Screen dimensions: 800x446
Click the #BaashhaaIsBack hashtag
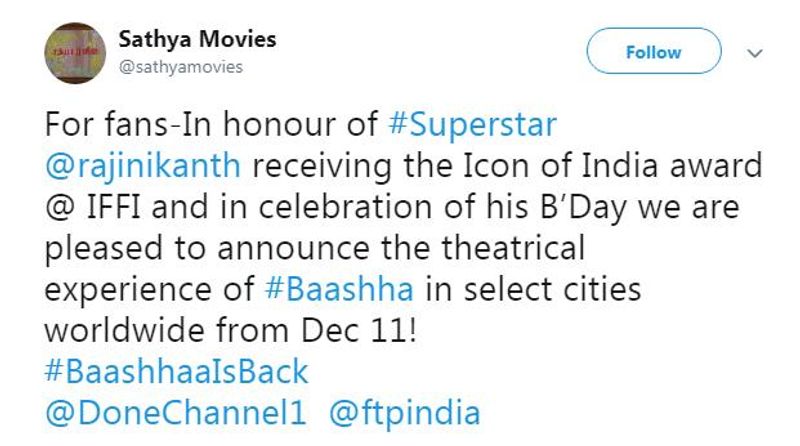(178, 372)
